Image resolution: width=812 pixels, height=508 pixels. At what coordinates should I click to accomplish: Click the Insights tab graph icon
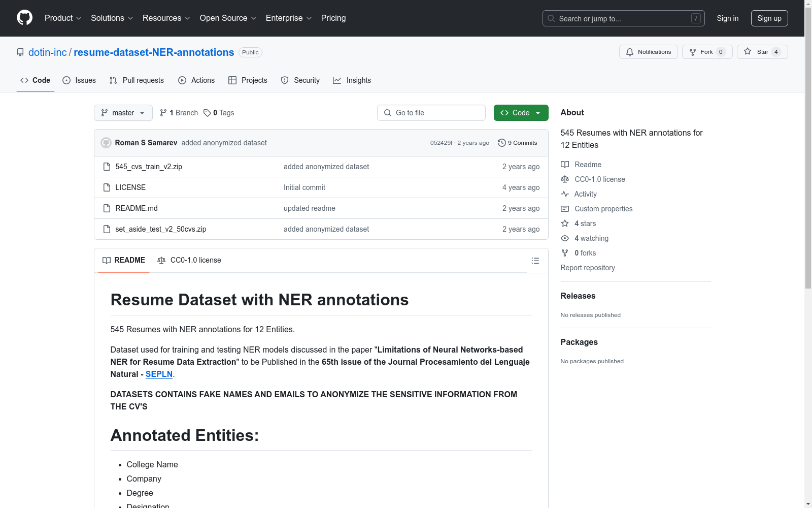click(337, 80)
